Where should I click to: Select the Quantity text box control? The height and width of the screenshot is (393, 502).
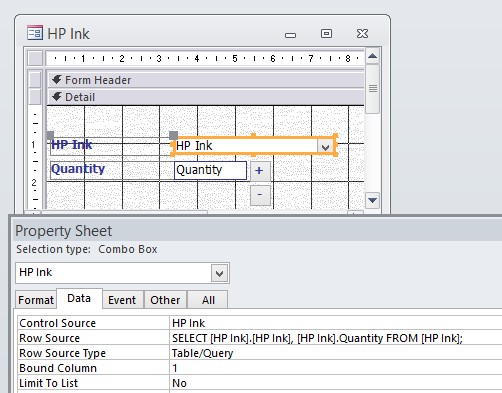tap(210, 170)
